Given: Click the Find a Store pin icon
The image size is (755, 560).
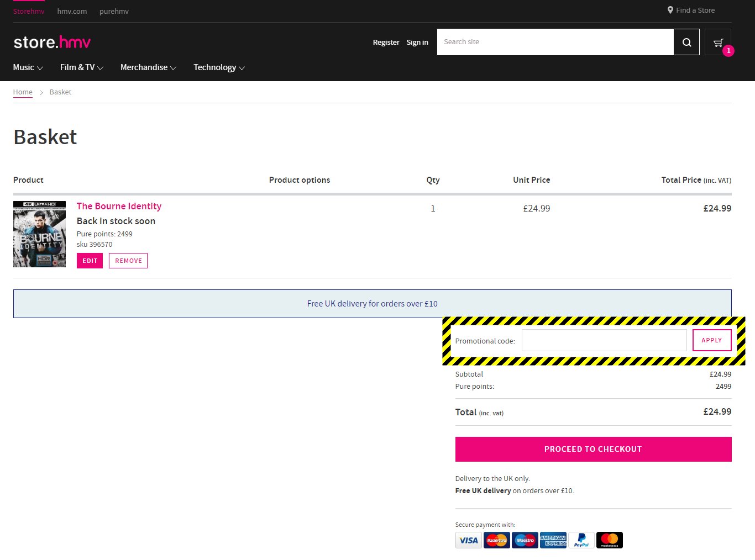Looking at the screenshot, I should pyautogui.click(x=670, y=10).
